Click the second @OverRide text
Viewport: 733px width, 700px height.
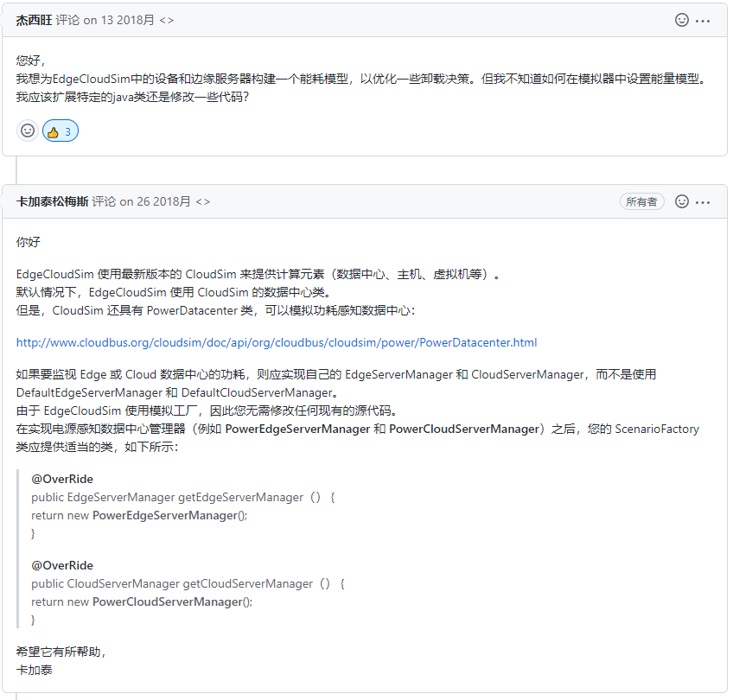coord(62,565)
